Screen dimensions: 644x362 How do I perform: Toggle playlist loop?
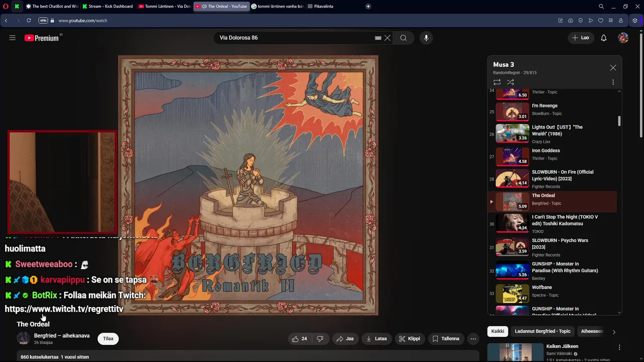497,82
